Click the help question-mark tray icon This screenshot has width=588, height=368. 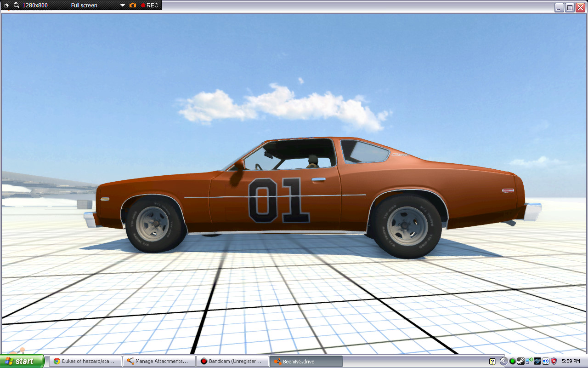pyautogui.click(x=492, y=362)
